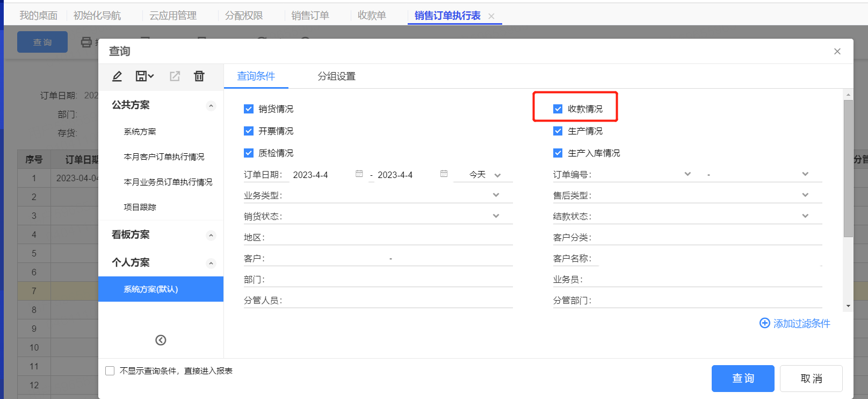
Task: Click the 取消 button
Action: click(811, 379)
